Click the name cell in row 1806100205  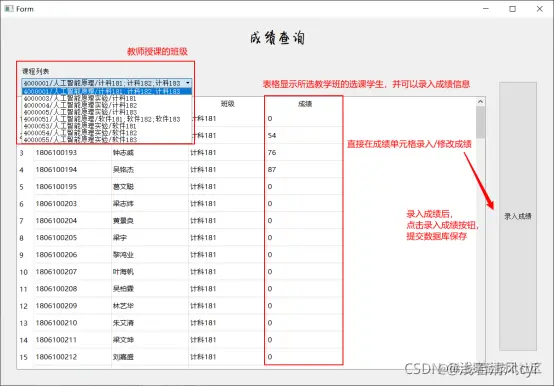150,238
